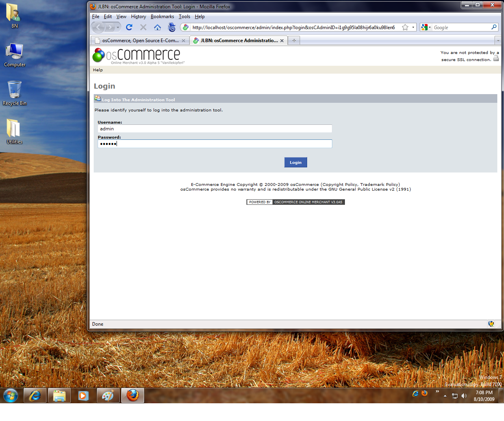This screenshot has height=421, width=504.
Task: Show hidden system tray icons
Action: coord(445,396)
